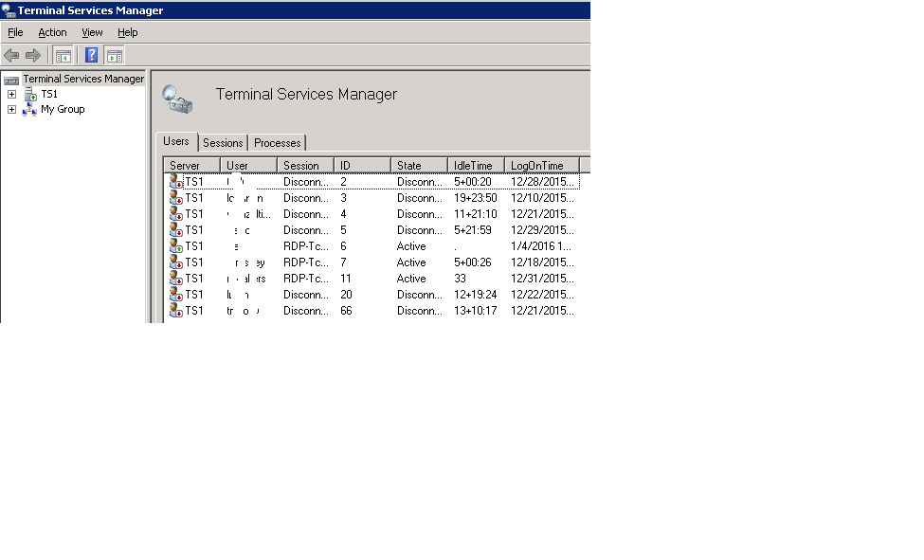Switch to the Processes tab
924x560 pixels.
point(277,142)
